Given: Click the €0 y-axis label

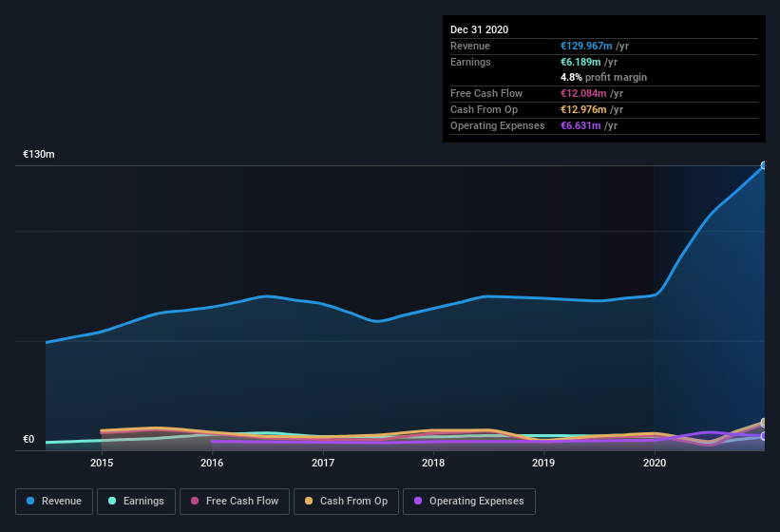Looking at the screenshot, I should (29, 439).
